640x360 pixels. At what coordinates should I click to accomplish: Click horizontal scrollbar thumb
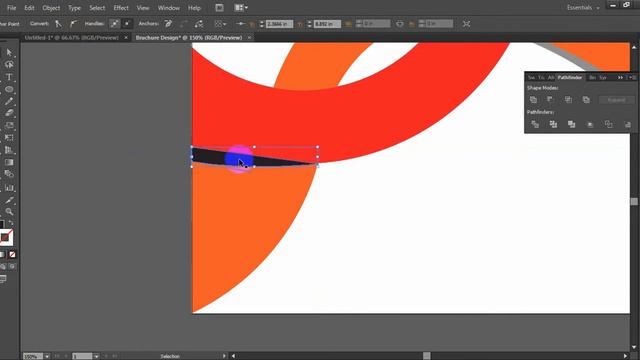click(427, 356)
